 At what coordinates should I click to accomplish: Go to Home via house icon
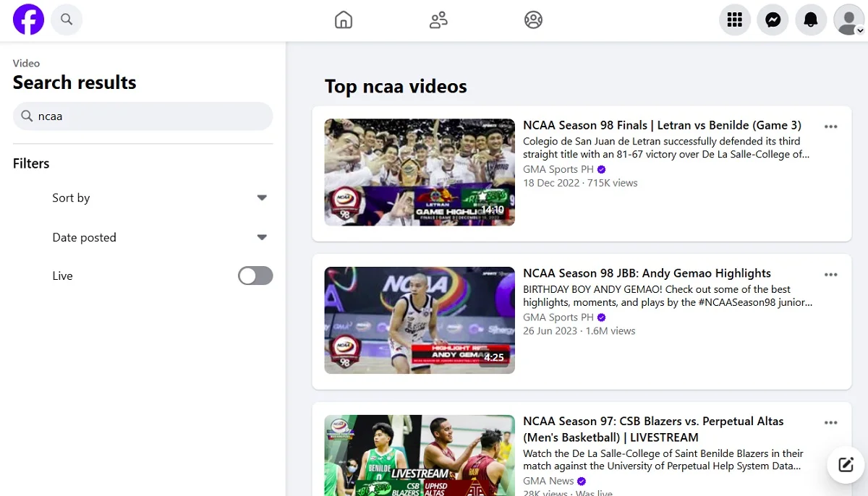344,20
